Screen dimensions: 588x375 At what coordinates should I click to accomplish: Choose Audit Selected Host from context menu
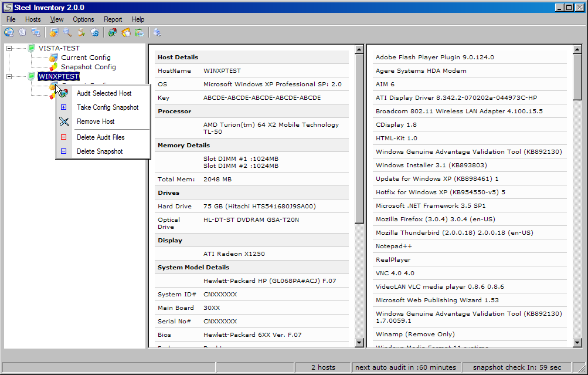point(104,93)
